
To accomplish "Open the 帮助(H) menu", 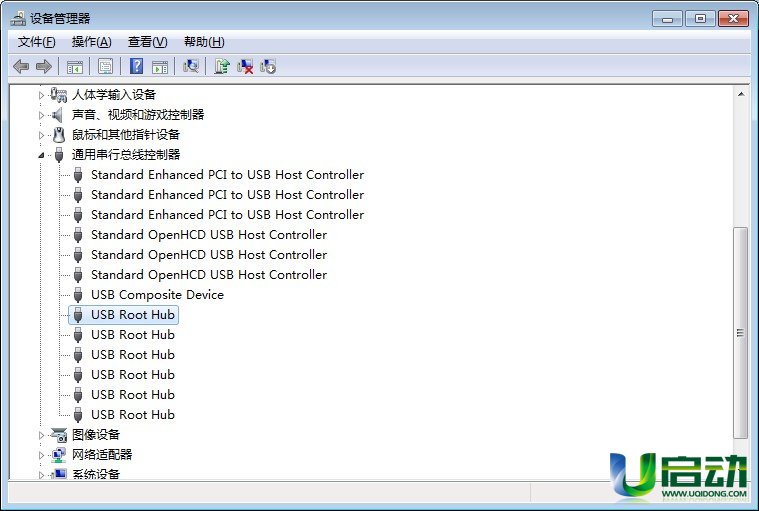I will (x=204, y=42).
